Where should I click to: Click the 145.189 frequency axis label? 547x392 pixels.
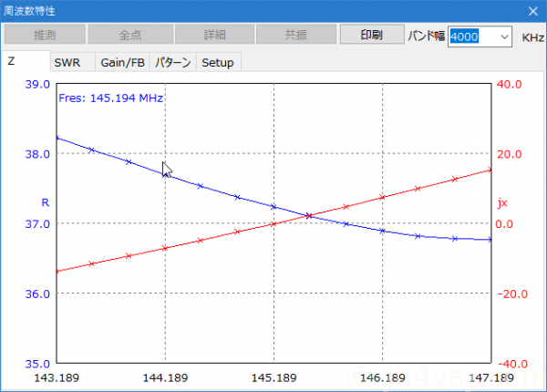[273, 377]
